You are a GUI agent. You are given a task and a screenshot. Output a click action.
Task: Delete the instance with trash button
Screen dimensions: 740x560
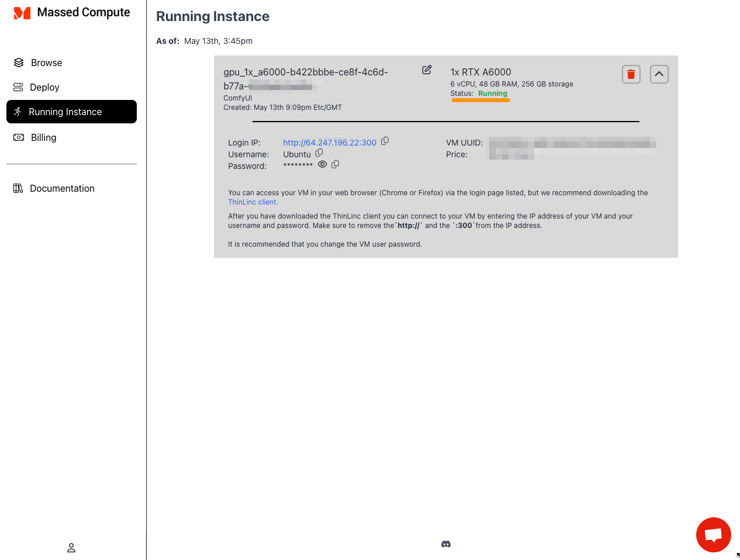point(631,74)
